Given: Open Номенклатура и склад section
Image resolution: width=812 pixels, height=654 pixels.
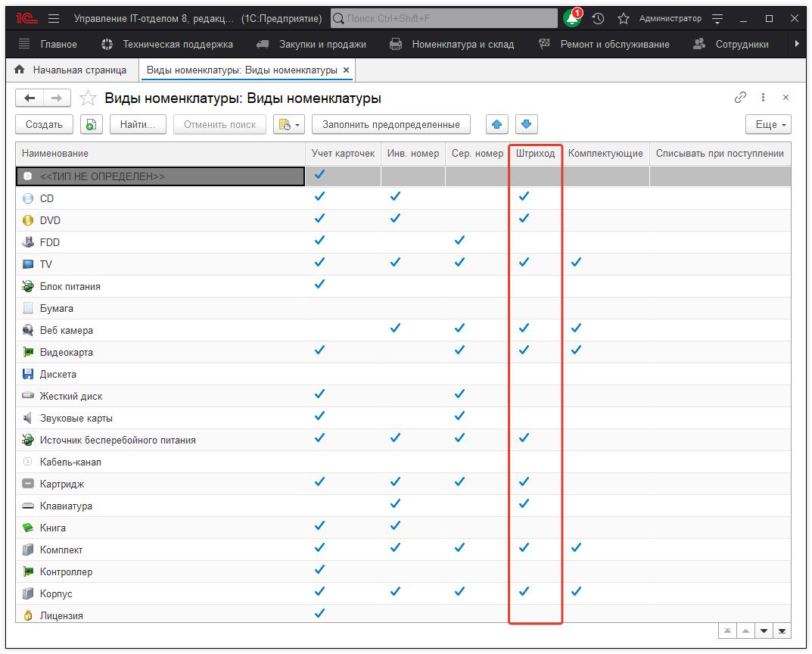Looking at the screenshot, I should pyautogui.click(x=452, y=44).
